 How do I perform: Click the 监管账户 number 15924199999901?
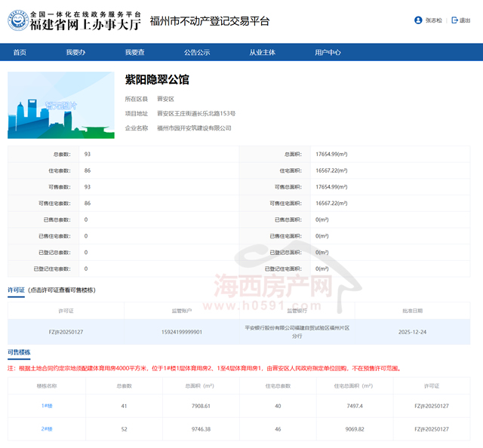click(x=181, y=332)
